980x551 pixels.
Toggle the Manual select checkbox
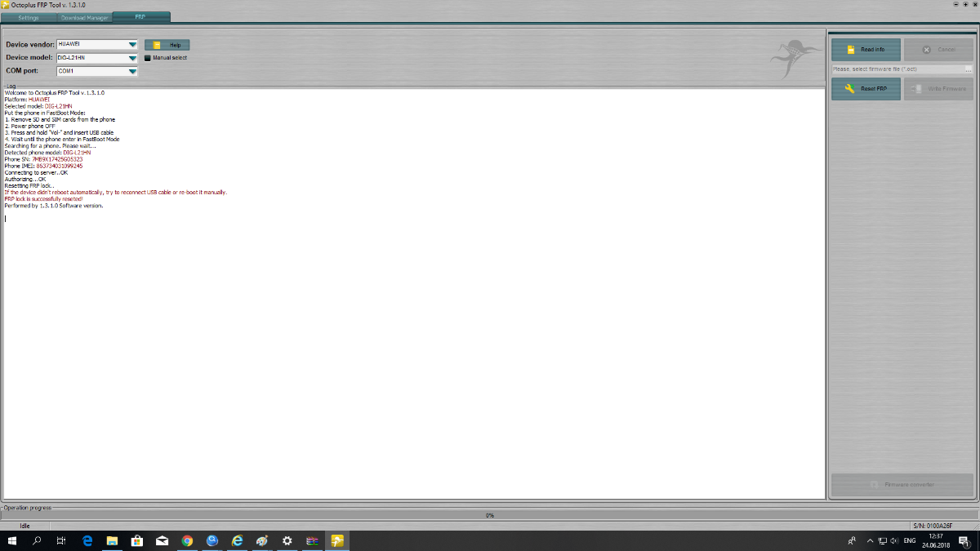[148, 58]
